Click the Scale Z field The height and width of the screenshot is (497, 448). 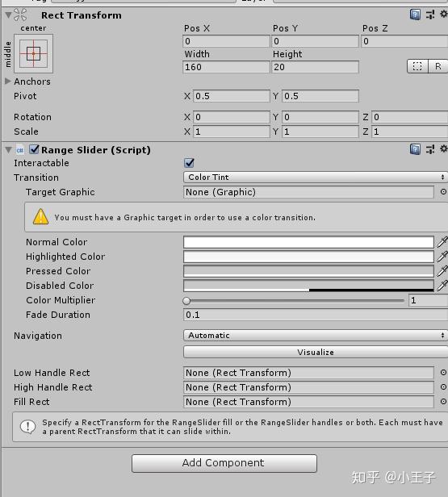tap(409, 132)
